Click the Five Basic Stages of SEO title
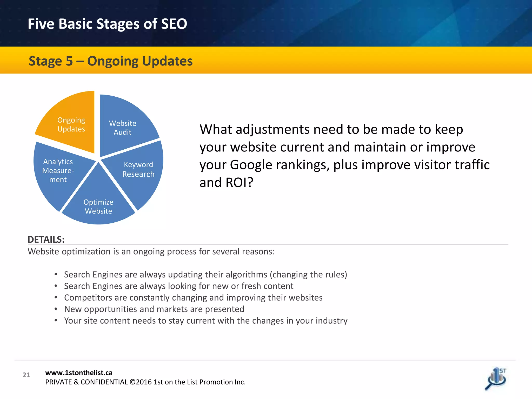The width and height of the screenshot is (532, 399). point(107,24)
